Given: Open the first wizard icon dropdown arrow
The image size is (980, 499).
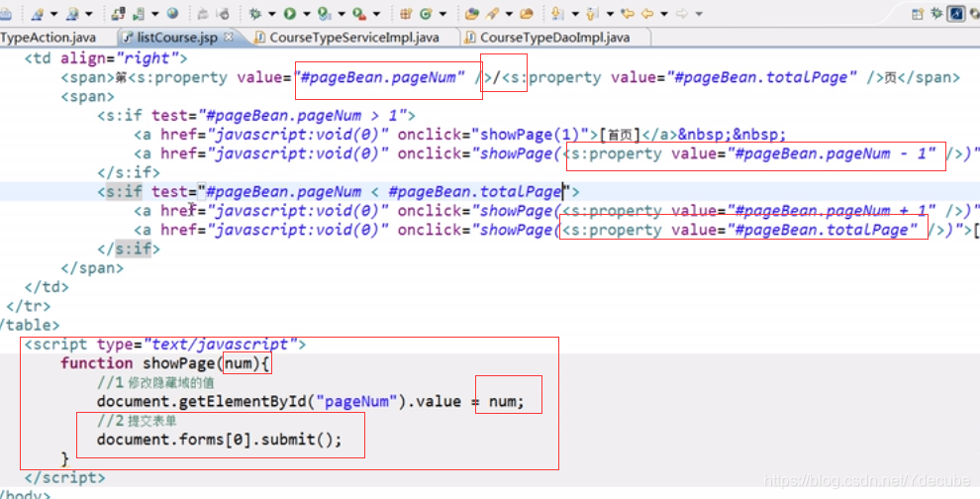Looking at the screenshot, I should 53,13.
